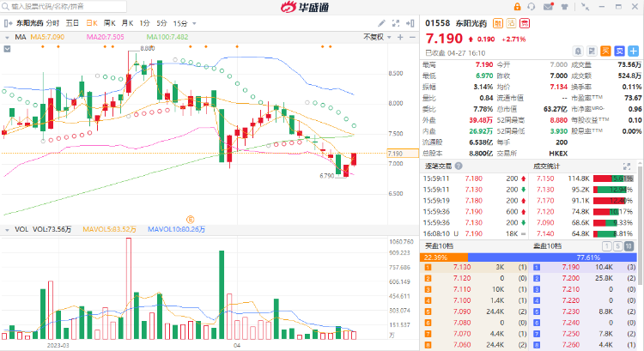Click the MAVOL10:80.26万 label
Viewport: 644px width, 351px height.
point(176,229)
